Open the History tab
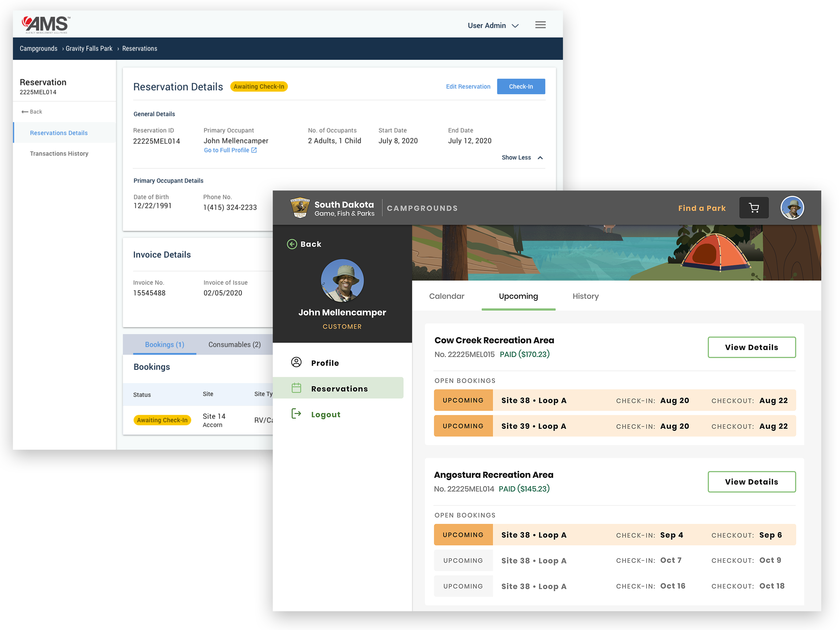This screenshot has height=630, width=840. 585,296
